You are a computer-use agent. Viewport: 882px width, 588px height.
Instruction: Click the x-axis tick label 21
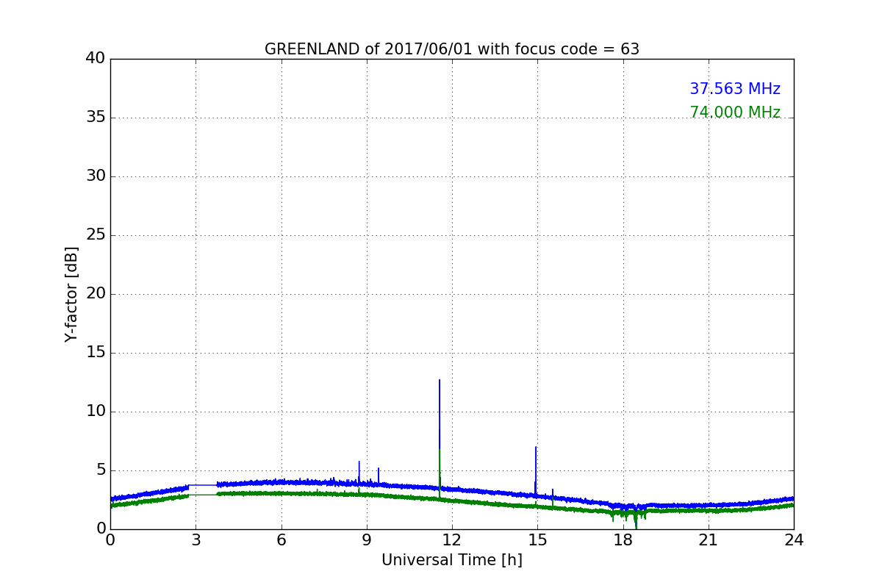coord(709,540)
